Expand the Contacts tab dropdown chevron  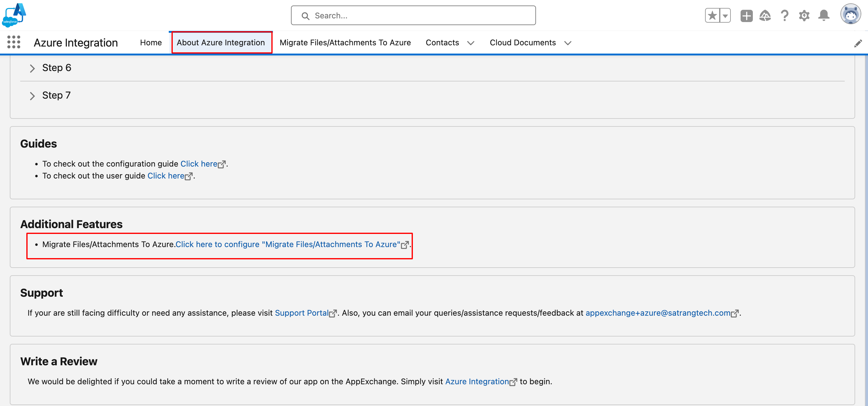471,43
